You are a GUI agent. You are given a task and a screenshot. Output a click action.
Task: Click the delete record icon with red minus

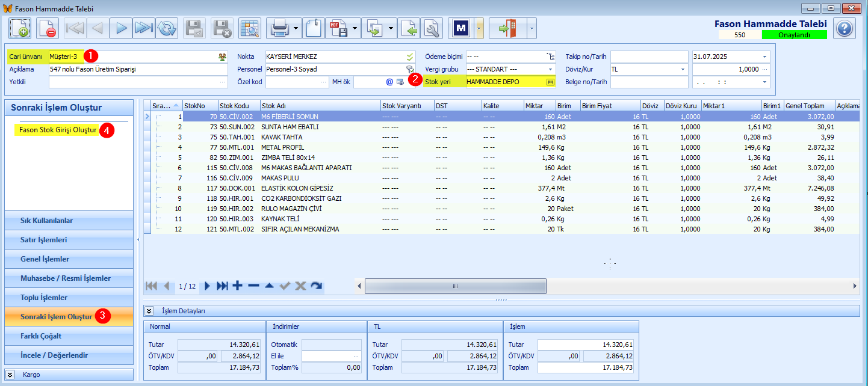47,28
